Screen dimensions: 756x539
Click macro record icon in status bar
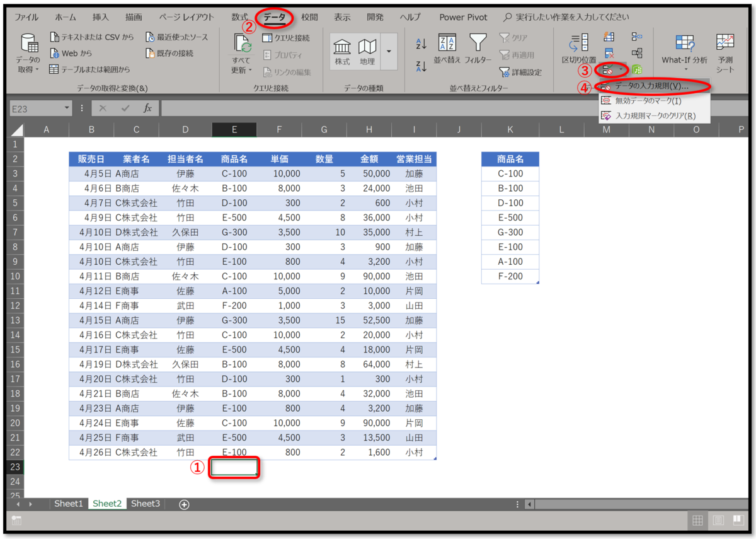16,521
